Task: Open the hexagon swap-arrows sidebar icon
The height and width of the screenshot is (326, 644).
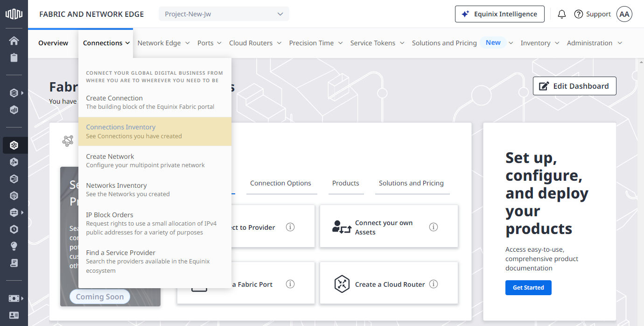Action: tap(14, 213)
